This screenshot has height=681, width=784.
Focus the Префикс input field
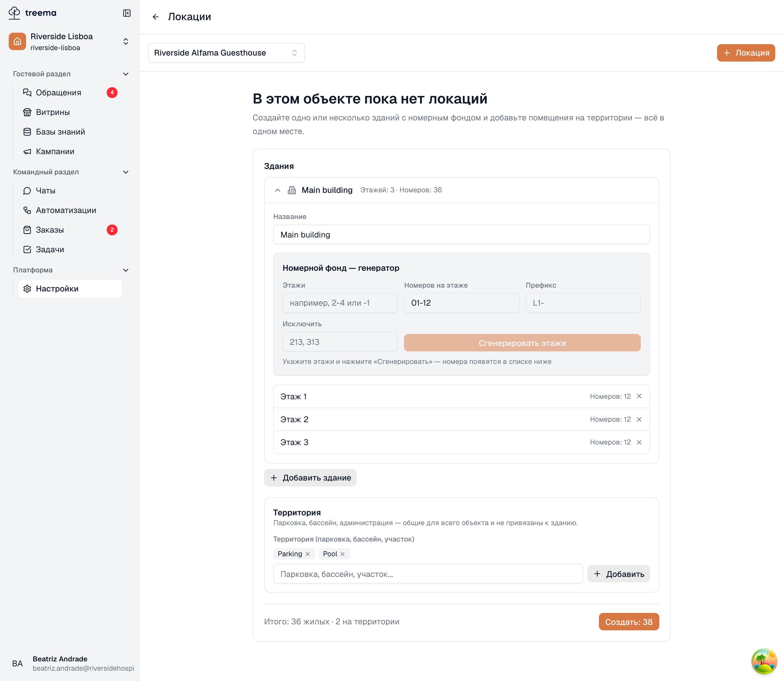pos(583,303)
